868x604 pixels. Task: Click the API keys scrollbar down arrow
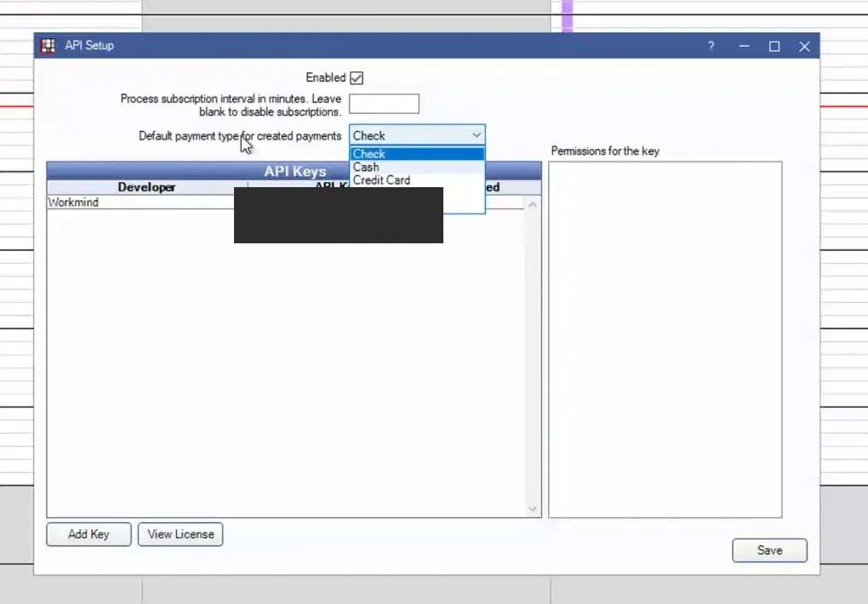pos(533,509)
